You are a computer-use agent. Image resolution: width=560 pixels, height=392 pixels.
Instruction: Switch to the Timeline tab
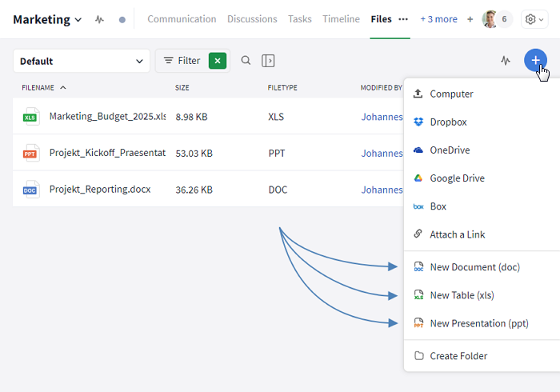(341, 19)
